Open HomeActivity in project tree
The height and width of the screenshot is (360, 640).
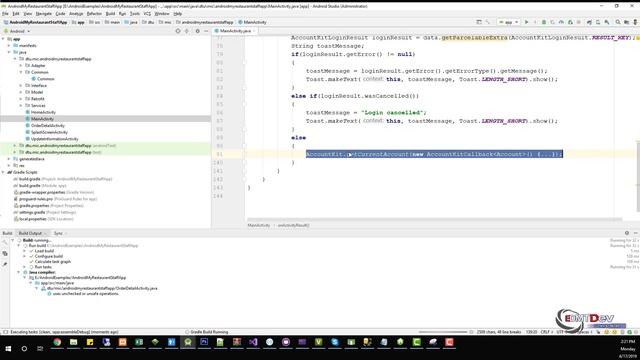(43, 112)
